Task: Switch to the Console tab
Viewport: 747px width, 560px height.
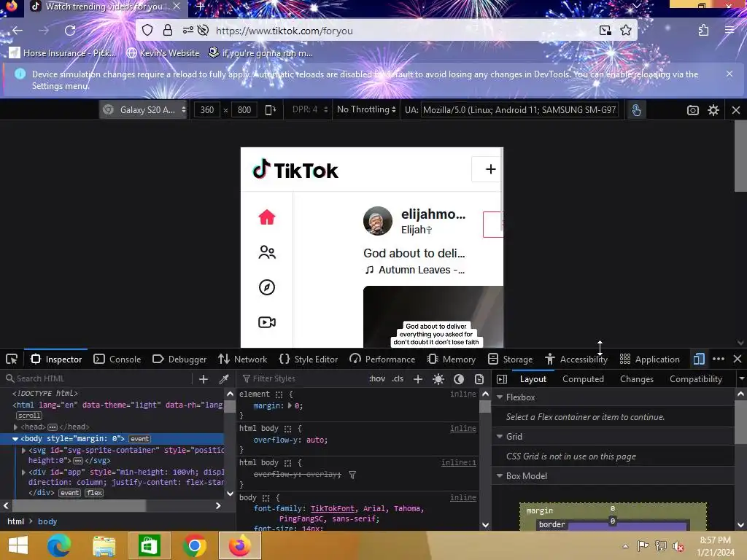Action: [117, 359]
